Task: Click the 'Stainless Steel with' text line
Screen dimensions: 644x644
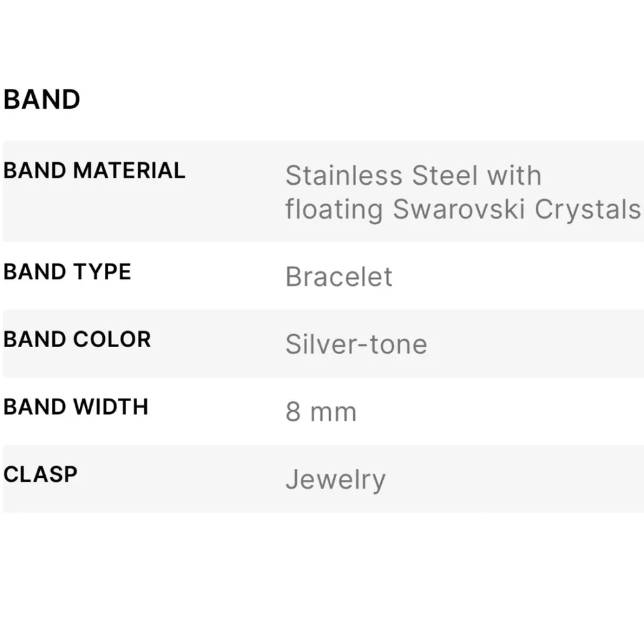Action: (x=413, y=176)
